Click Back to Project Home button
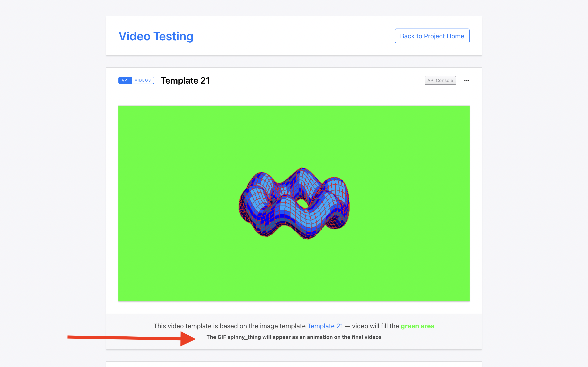Screen dimensions: 588x367 (432, 36)
